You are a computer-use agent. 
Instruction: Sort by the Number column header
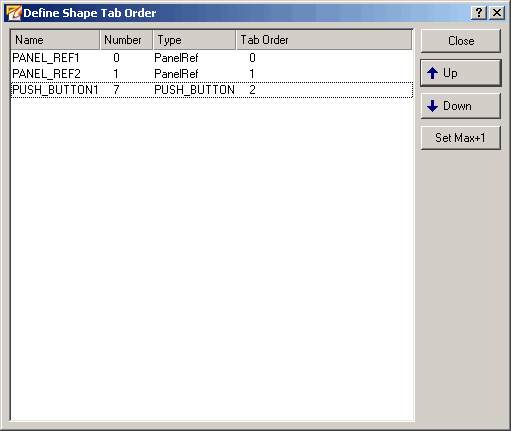coord(126,40)
